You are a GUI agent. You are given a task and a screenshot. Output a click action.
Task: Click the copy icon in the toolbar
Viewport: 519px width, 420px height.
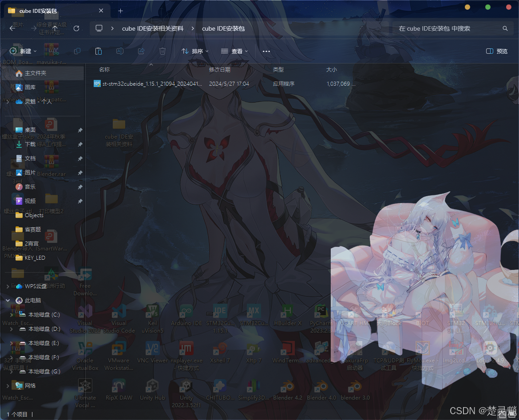tap(77, 52)
